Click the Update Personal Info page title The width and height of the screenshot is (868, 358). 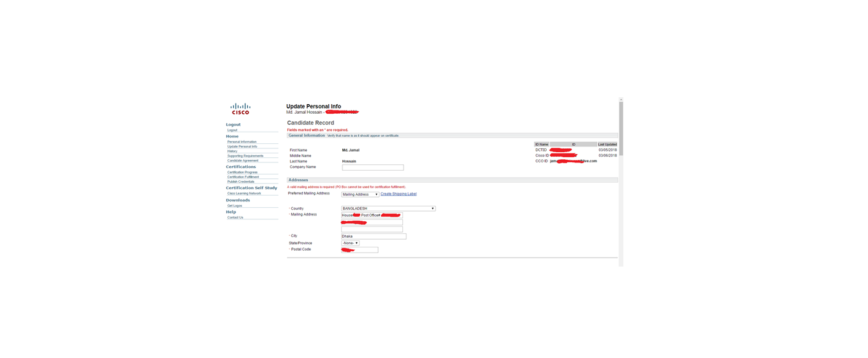(314, 106)
